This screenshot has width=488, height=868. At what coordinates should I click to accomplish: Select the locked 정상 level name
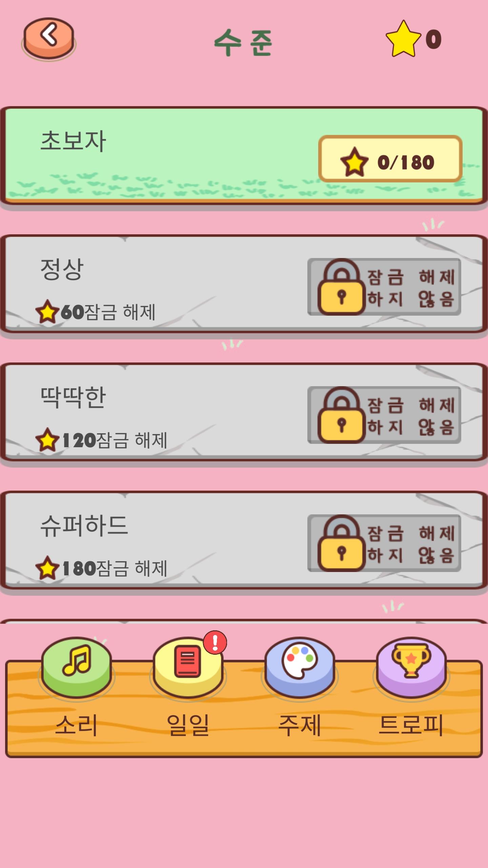coord(62,269)
